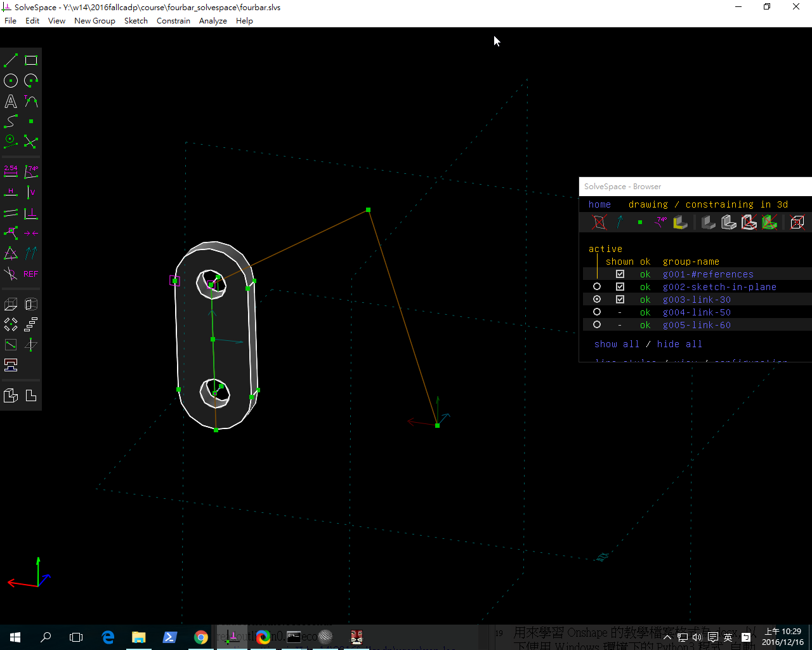Click the 'hide all' link
Screen dimensions: 812x650
(x=679, y=344)
